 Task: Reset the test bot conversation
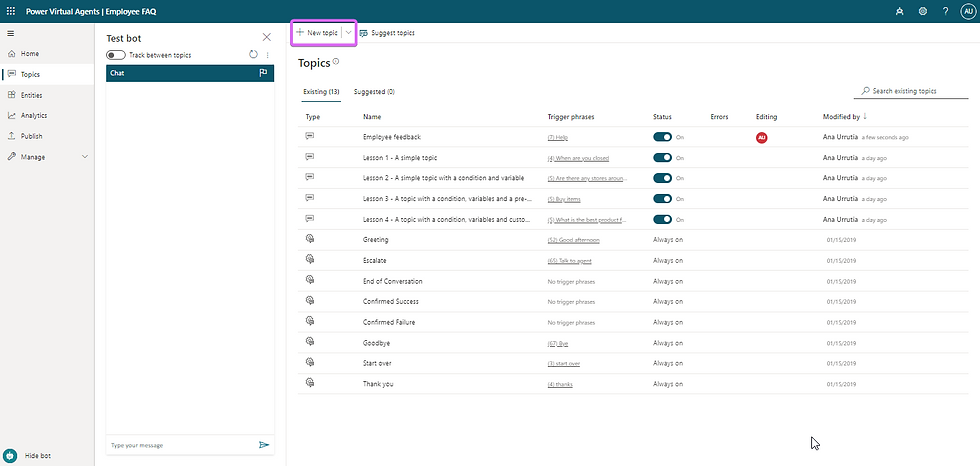253,55
